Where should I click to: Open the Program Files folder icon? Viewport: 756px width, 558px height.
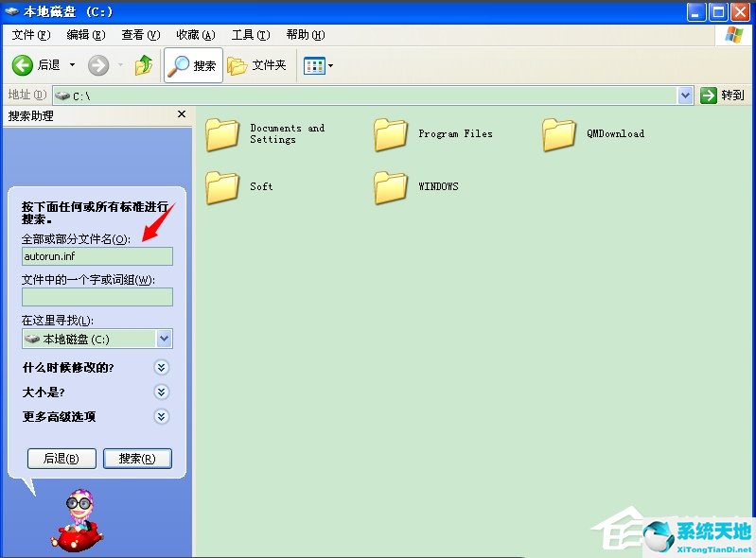coord(391,135)
